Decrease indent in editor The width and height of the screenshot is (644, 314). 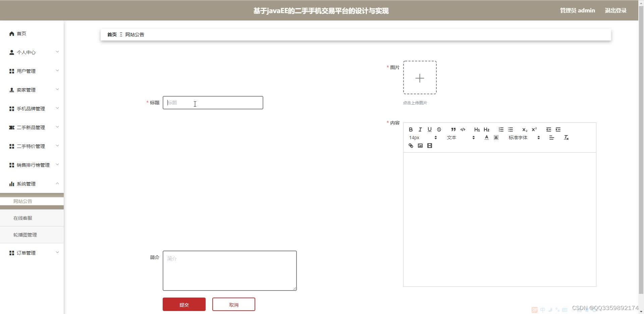click(x=548, y=129)
